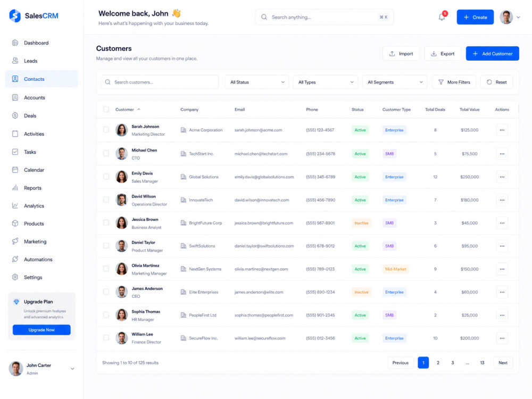Click the Acme Corporation building icon

point(183,130)
